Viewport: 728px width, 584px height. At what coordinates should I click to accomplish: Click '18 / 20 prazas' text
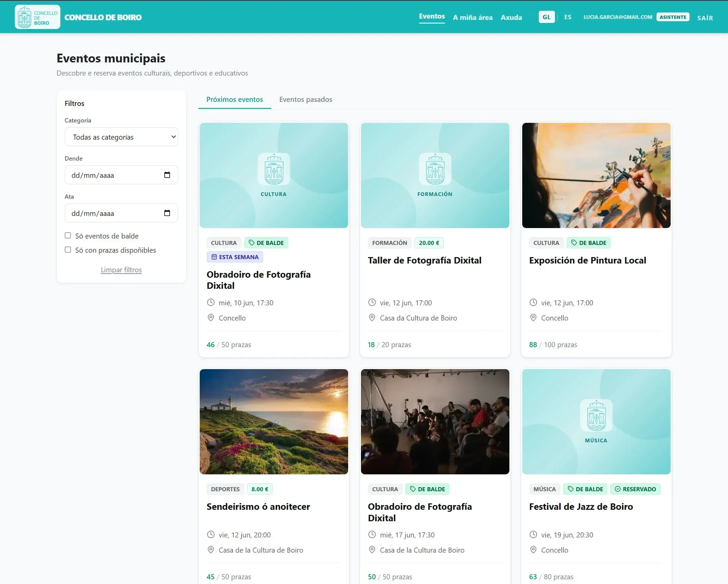tap(389, 344)
